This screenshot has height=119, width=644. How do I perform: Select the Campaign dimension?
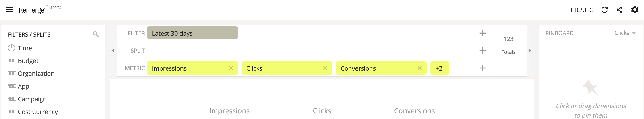(32, 99)
